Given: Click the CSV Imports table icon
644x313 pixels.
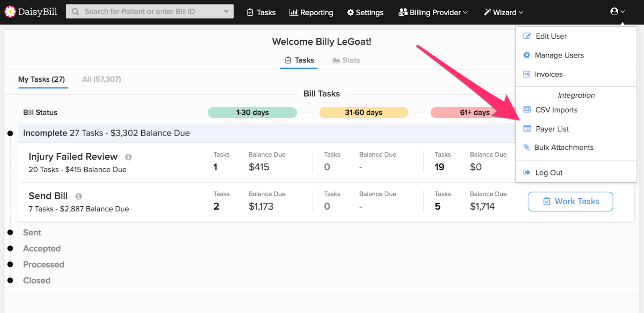Looking at the screenshot, I should pyautogui.click(x=527, y=110).
